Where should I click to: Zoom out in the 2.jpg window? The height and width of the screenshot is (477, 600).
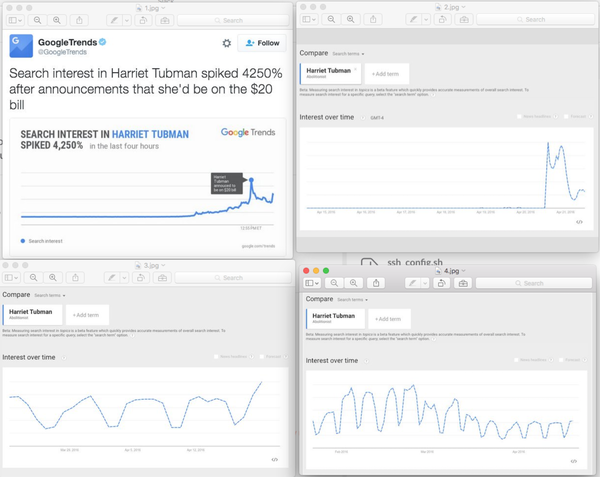point(331,19)
